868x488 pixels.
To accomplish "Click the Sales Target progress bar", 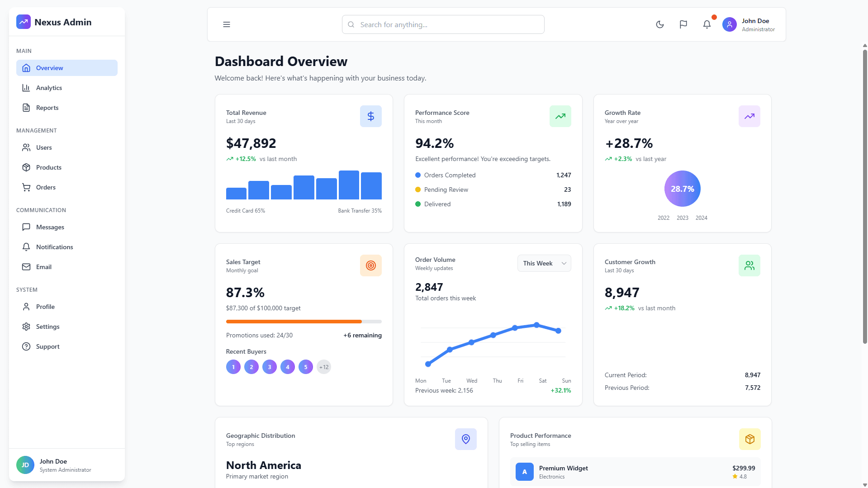I will point(304,322).
